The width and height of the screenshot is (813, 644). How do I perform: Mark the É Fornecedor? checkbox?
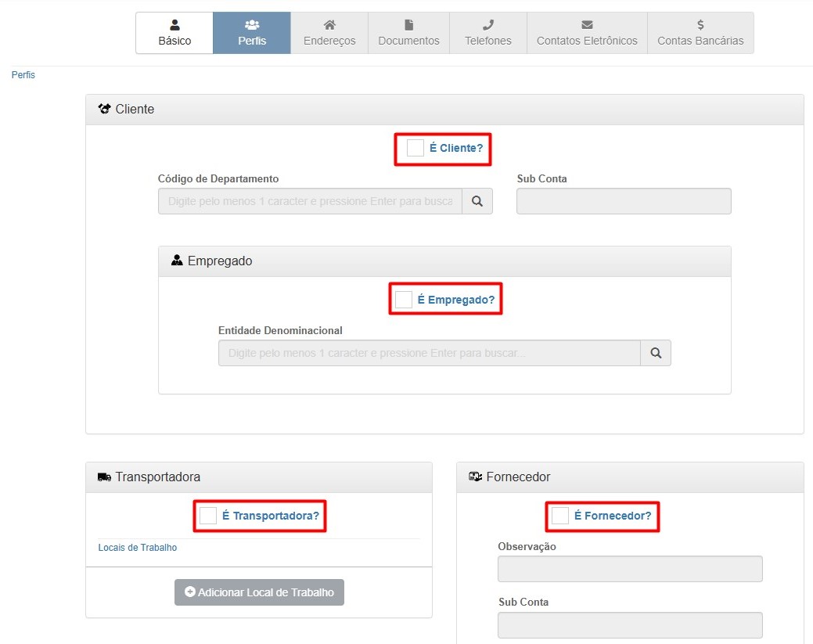(560, 516)
